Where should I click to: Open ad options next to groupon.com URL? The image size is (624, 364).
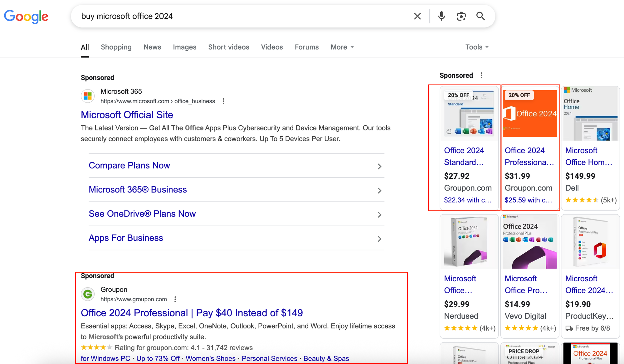coord(175,299)
